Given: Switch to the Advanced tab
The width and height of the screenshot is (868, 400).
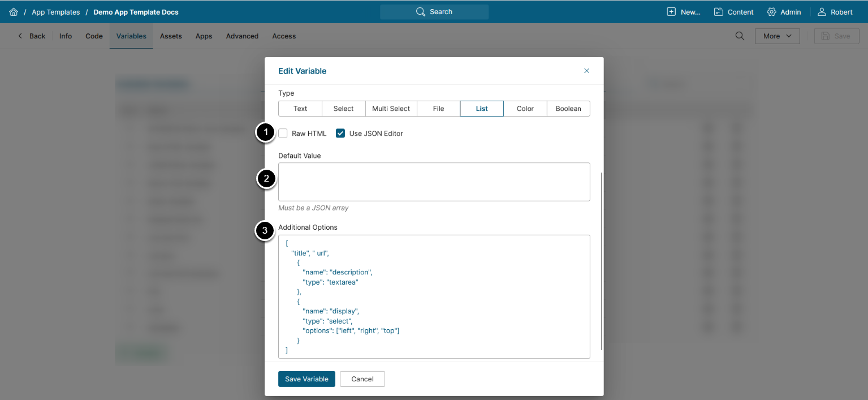Looking at the screenshot, I should [x=242, y=36].
